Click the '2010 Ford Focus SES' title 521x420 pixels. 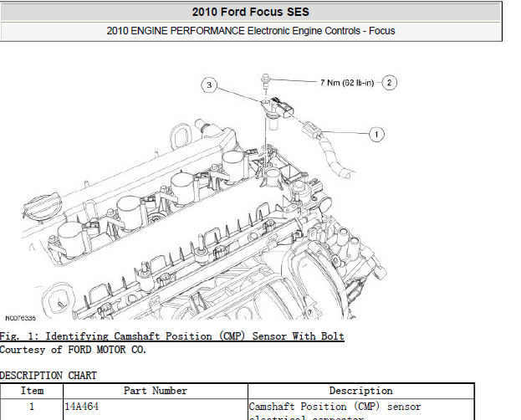(251, 12)
